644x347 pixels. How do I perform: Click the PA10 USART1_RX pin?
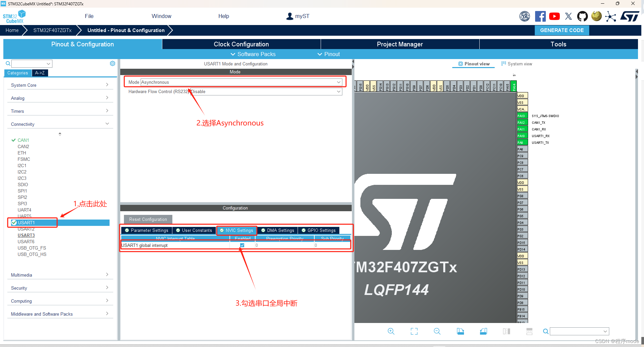pyautogui.click(x=522, y=136)
